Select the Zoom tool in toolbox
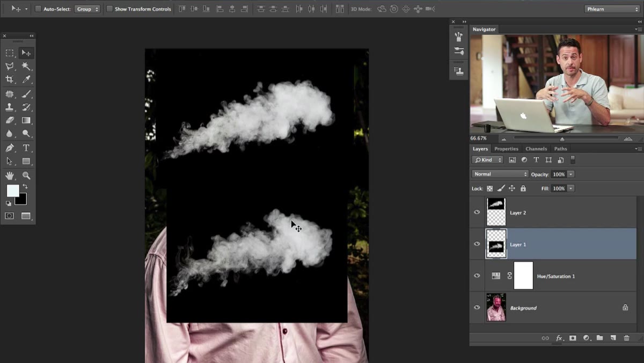 pos(26,176)
